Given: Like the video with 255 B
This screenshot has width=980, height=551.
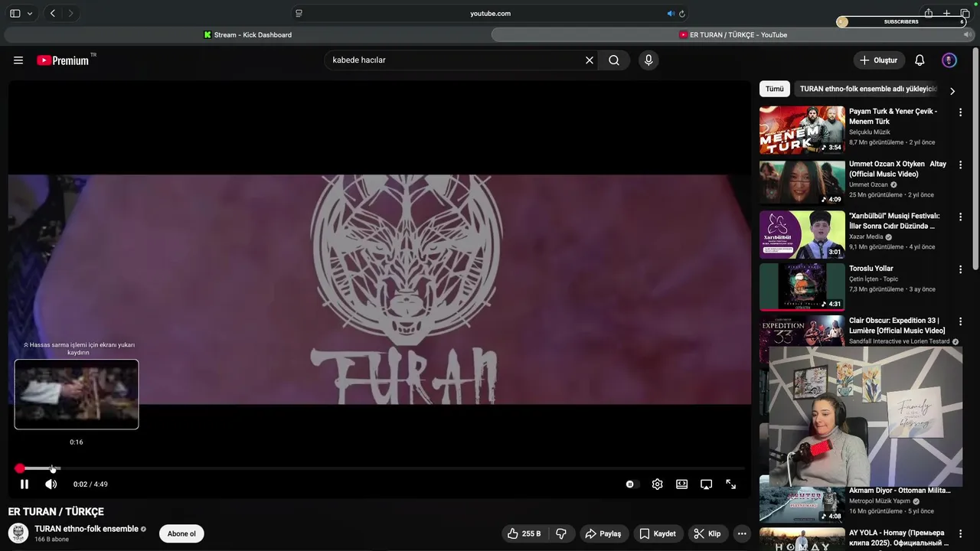Looking at the screenshot, I should (524, 533).
